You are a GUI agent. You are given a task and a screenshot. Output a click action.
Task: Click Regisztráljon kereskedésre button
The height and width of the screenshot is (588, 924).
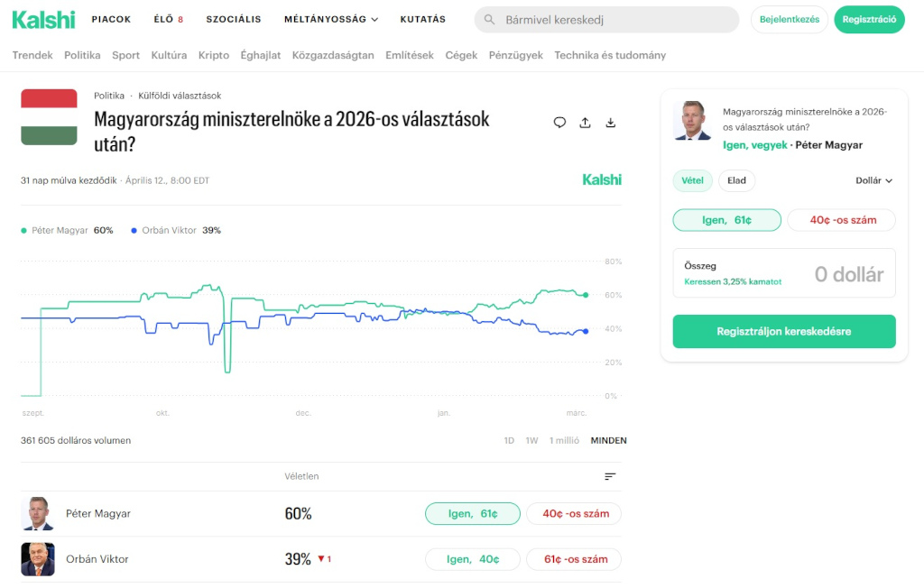pyautogui.click(x=784, y=331)
